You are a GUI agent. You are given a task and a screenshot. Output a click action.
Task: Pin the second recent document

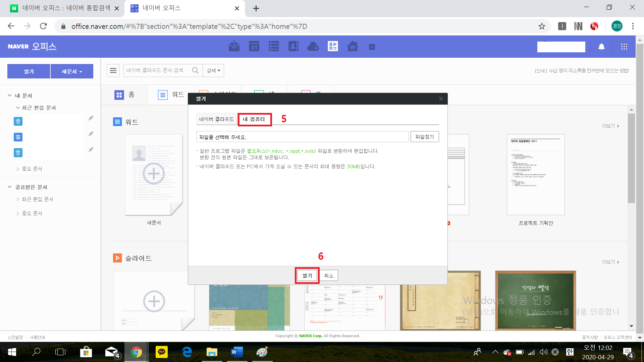[x=91, y=134]
